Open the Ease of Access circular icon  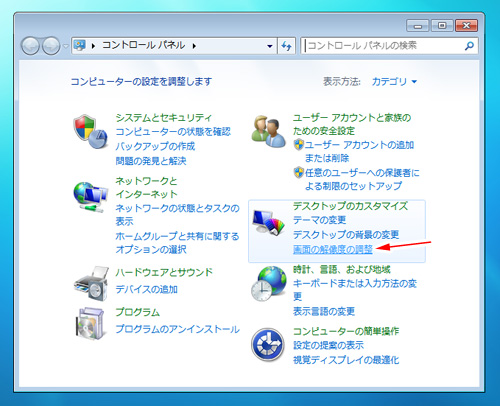pyautogui.click(x=268, y=345)
